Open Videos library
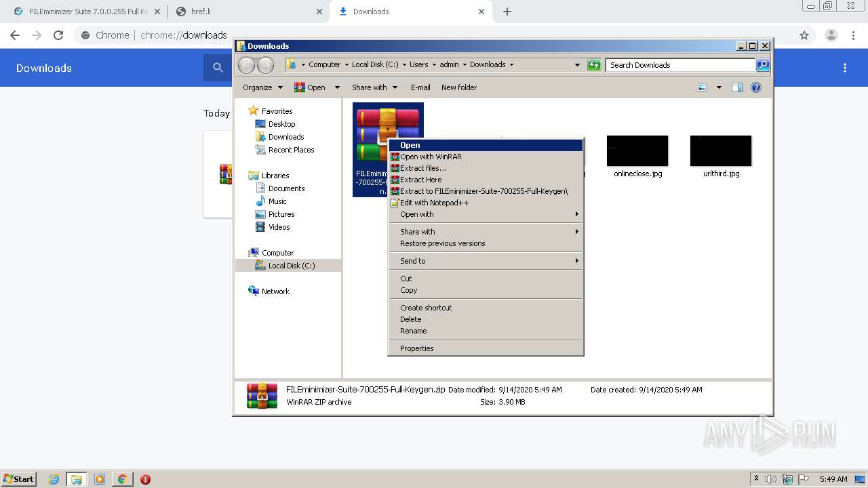 (279, 227)
